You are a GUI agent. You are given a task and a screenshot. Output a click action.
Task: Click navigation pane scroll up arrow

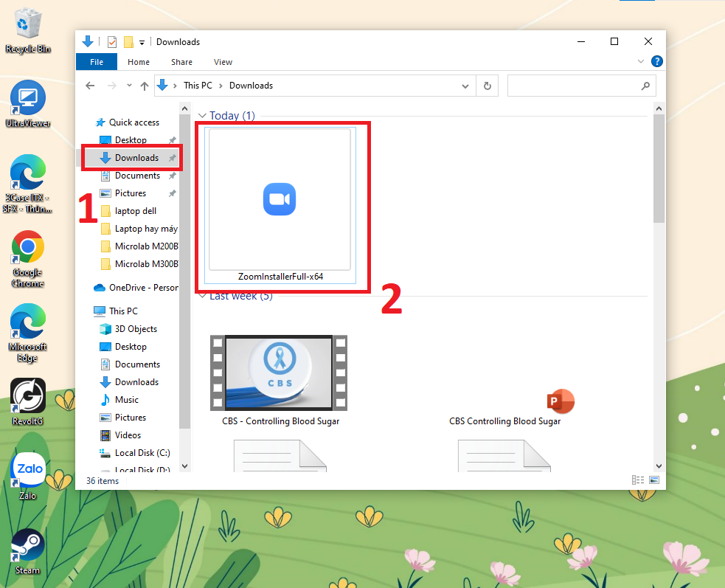point(184,108)
